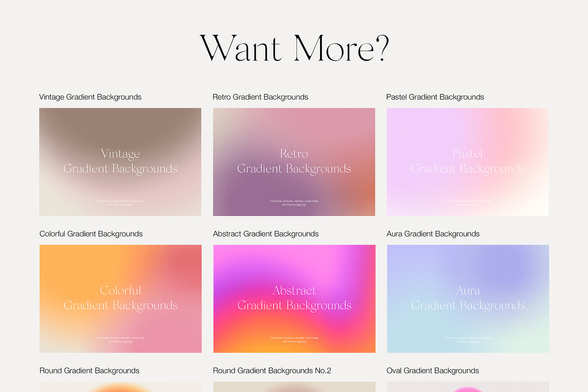The width and height of the screenshot is (588, 392).
Task: Select the Pastel Gradient Backgrounds preview image
Action: (x=467, y=162)
